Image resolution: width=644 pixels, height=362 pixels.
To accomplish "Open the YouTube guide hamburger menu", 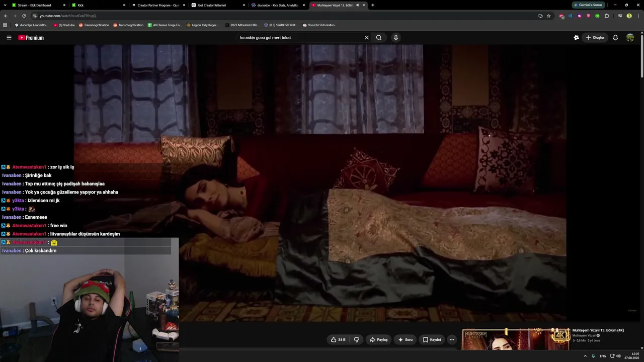I will pyautogui.click(x=9, y=38).
